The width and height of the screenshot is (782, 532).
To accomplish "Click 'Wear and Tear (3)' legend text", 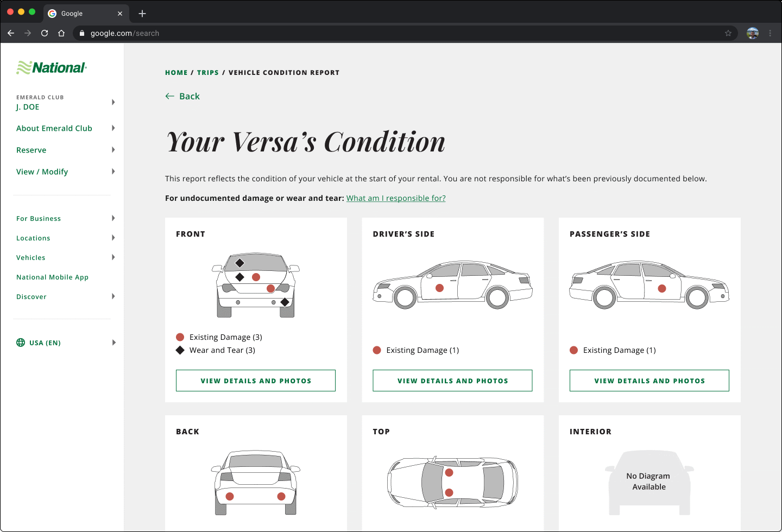I will click(x=222, y=350).
